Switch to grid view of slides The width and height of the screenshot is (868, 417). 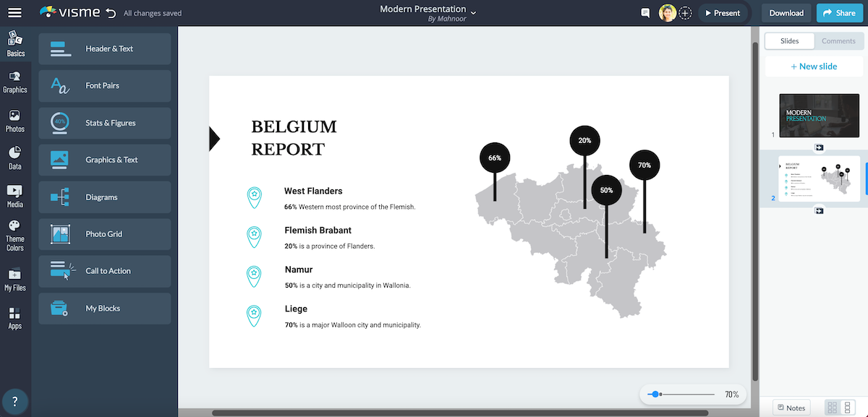coord(832,408)
